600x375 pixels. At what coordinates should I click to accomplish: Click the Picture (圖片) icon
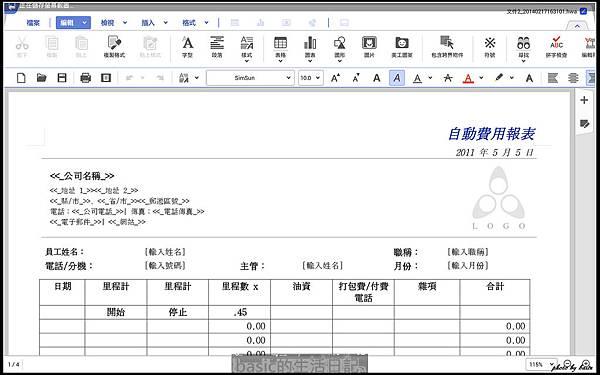point(369,43)
